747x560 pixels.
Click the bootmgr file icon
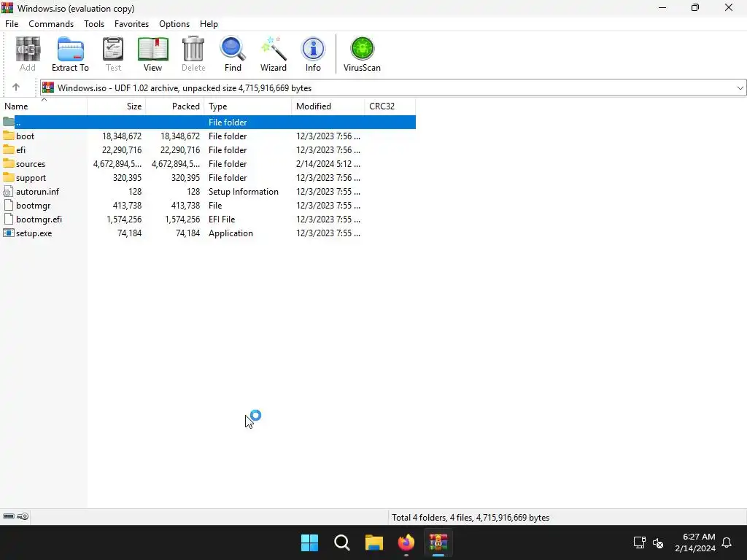tap(9, 205)
